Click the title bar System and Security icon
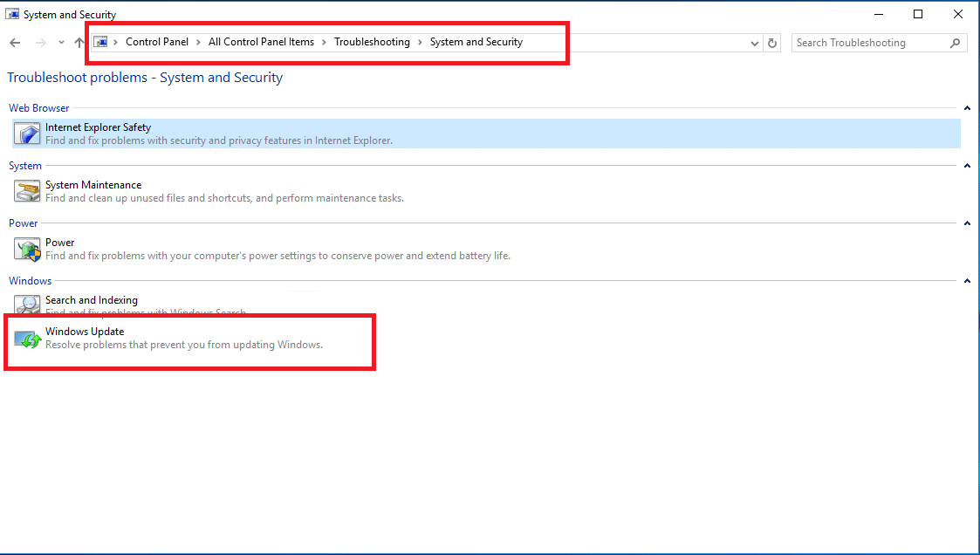This screenshot has width=980, height=555. pos(12,14)
